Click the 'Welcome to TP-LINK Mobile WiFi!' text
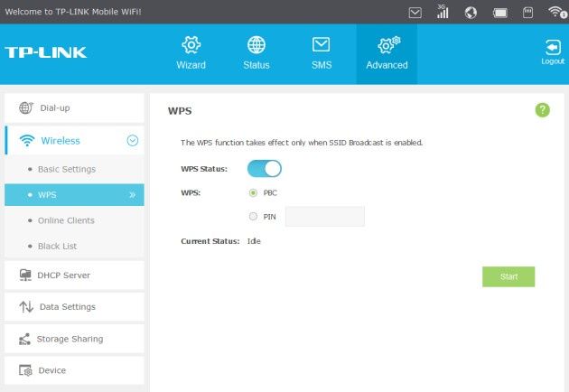The image size is (569, 392). pyautogui.click(x=73, y=12)
